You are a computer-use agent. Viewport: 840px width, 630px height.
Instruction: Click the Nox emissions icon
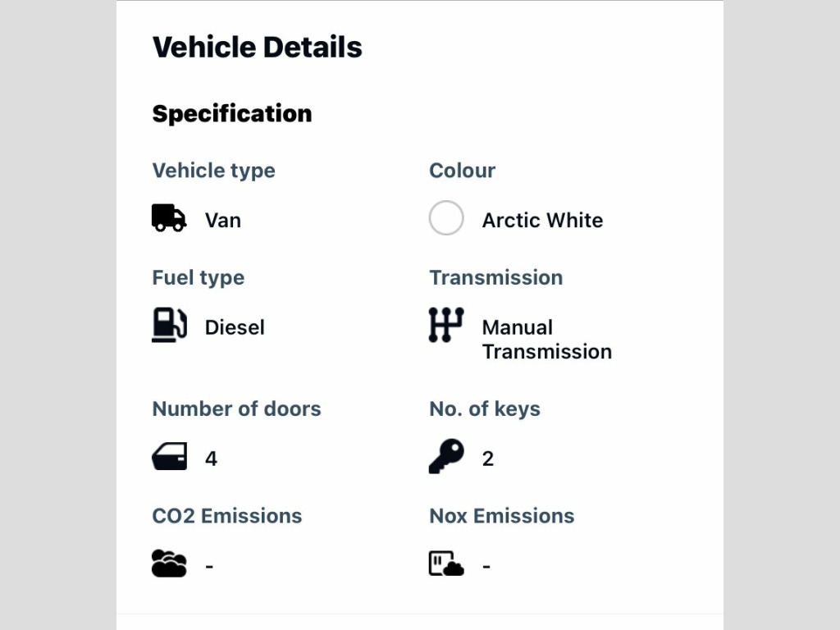[x=446, y=563]
